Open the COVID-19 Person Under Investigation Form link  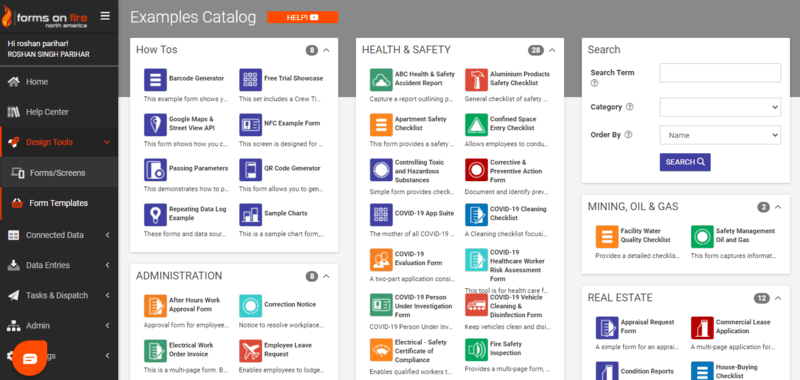[423, 306]
